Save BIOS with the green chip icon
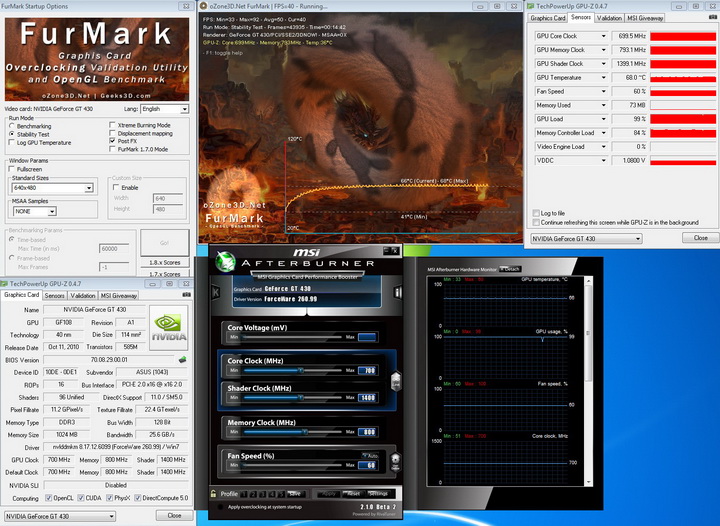Viewport: 720px width, 526px height. pos(182,359)
